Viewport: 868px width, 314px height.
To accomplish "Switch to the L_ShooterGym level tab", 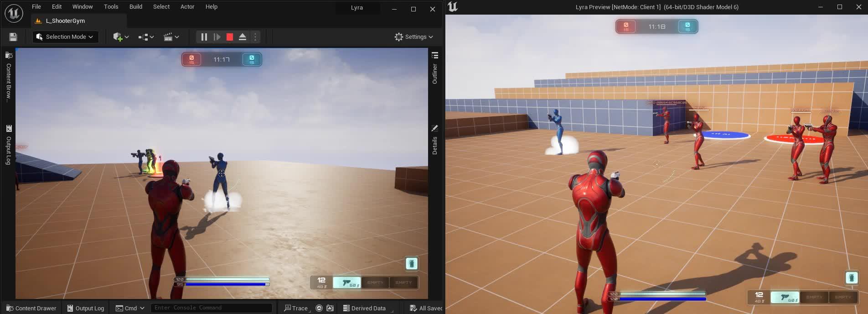I will [x=78, y=21].
